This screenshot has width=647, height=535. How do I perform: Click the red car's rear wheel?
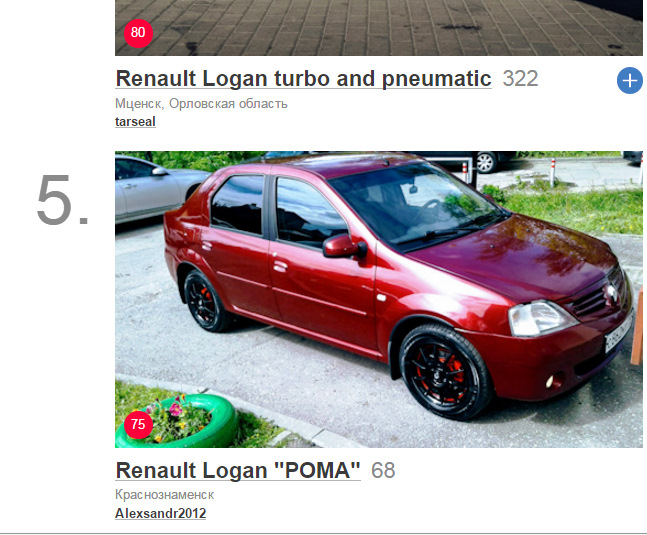click(205, 301)
